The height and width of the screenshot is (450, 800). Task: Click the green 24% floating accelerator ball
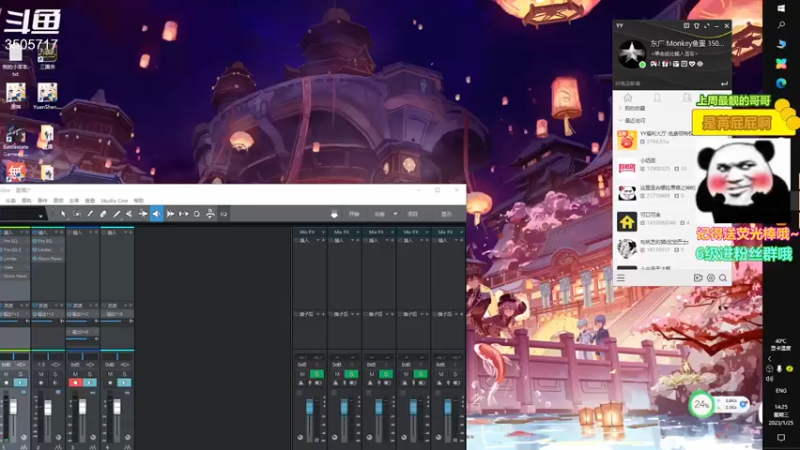tap(702, 405)
